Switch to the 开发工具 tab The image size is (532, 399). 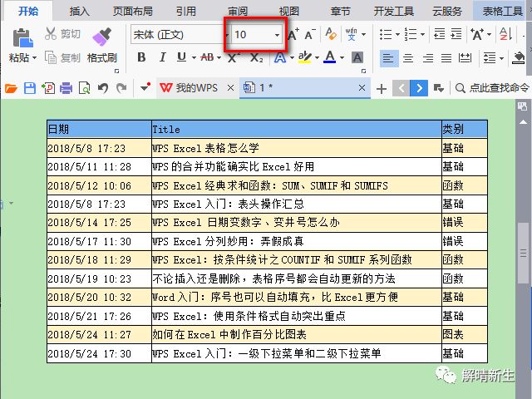click(x=393, y=11)
